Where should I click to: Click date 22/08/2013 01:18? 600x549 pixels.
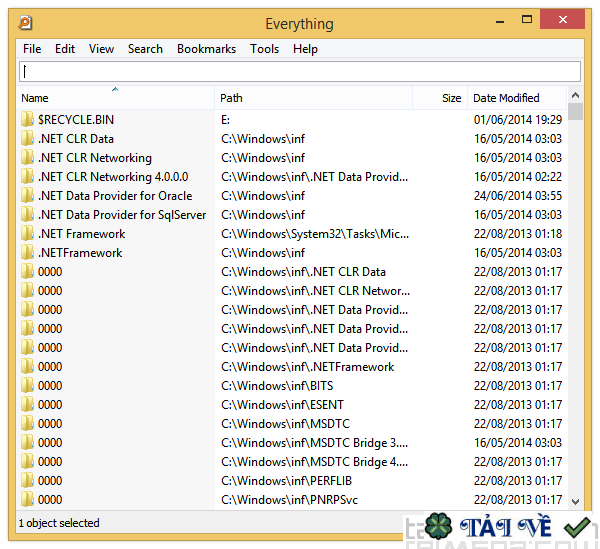[x=518, y=233]
